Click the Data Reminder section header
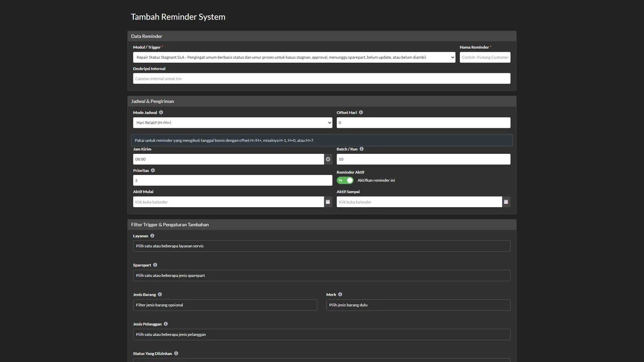Screen dimensions: 644x362 322,36
